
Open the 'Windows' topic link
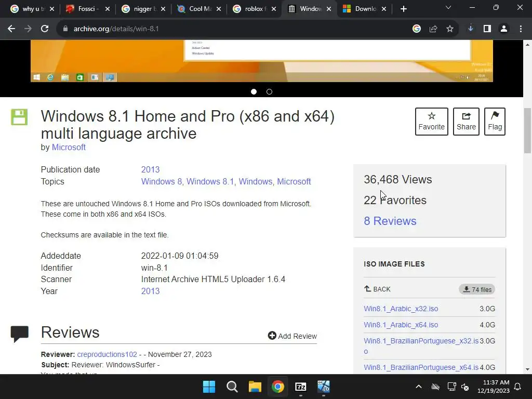tap(256, 181)
